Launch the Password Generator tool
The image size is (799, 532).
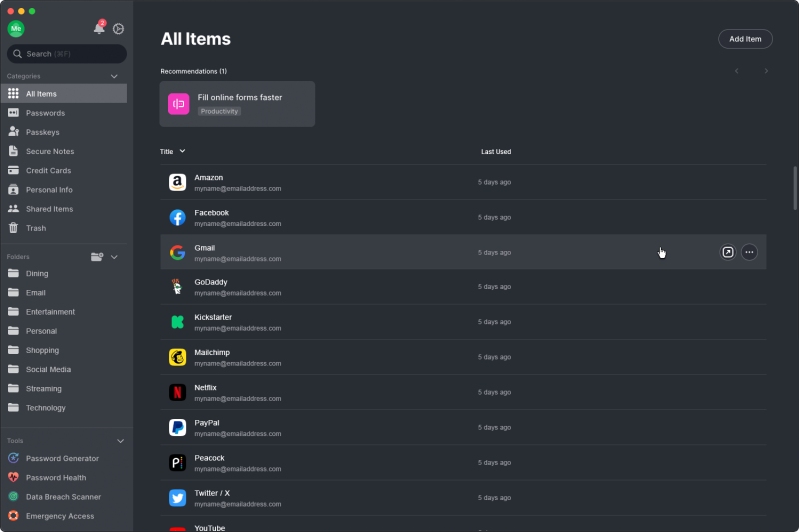click(x=64, y=459)
